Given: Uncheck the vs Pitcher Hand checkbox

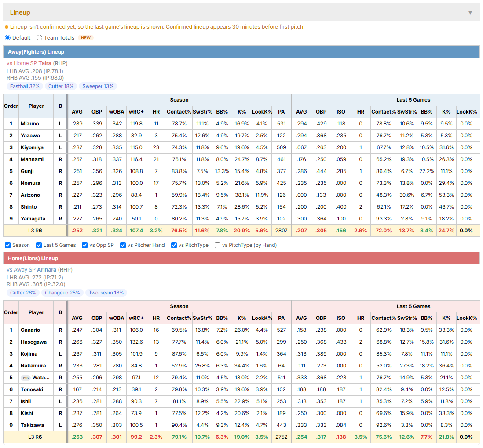Looking at the screenshot, I should coord(123,245).
